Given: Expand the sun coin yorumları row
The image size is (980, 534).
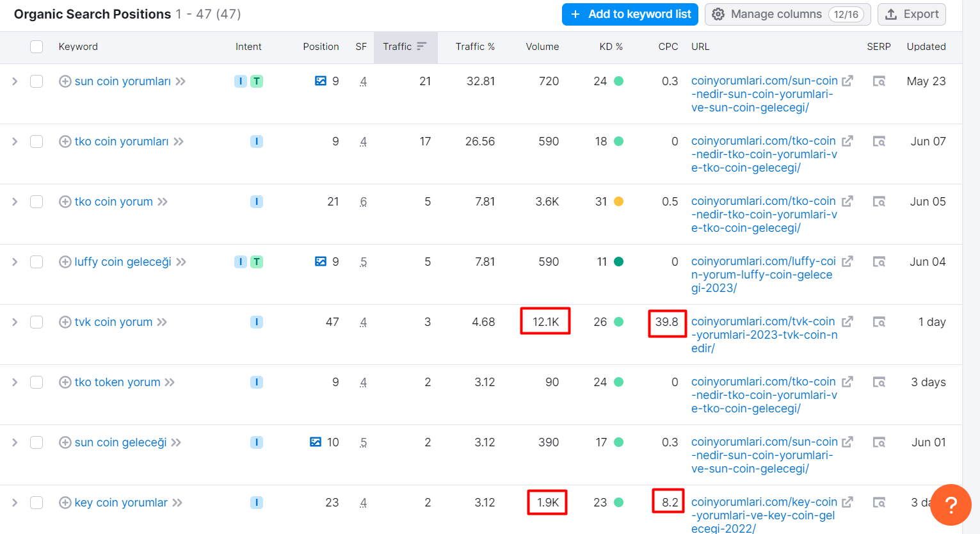Looking at the screenshot, I should point(15,81).
